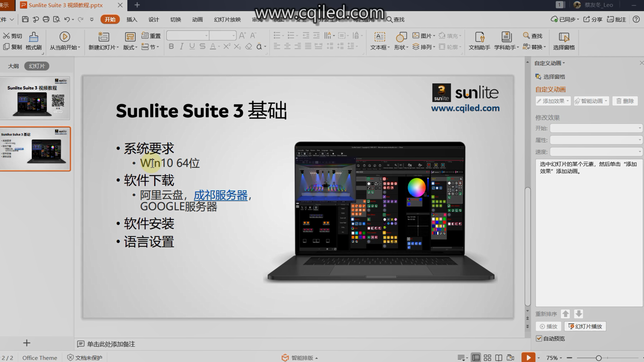
Task: Click the 分享 Share button
Action: click(x=593, y=19)
